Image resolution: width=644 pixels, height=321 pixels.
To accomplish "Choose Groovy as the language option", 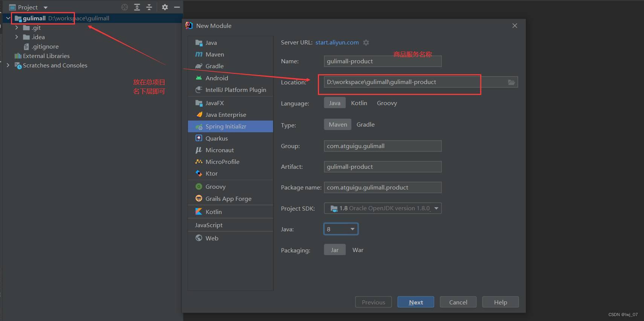I will [x=387, y=103].
